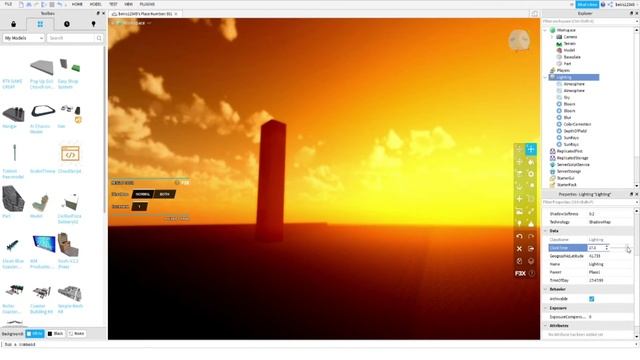
Task: Select the Easy Shop System model thumbnail
Action: tap(69, 66)
